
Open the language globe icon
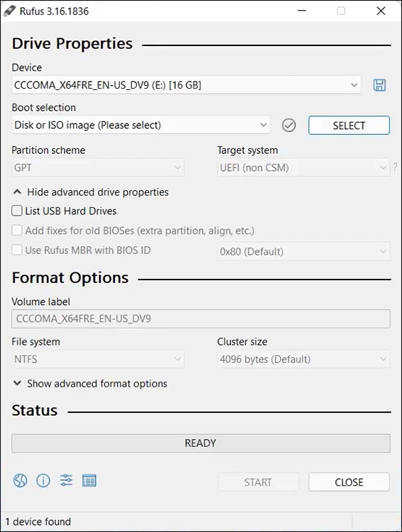(x=20, y=481)
